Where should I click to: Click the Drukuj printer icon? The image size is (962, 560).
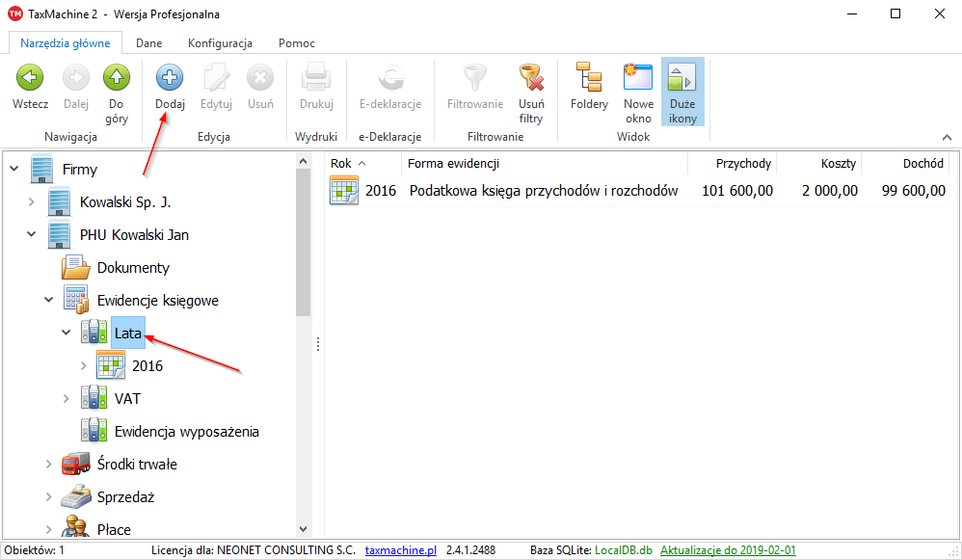pyautogui.click(x=315, y=79)
